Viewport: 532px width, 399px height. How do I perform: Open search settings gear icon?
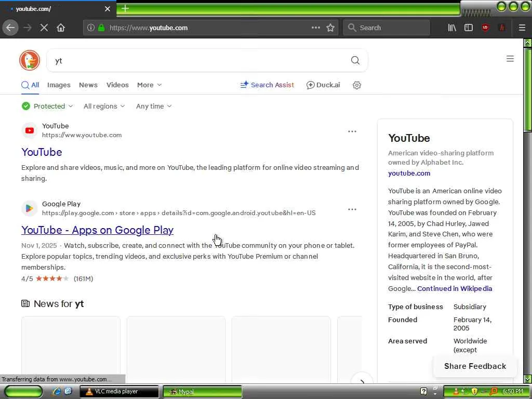point(356,85)
